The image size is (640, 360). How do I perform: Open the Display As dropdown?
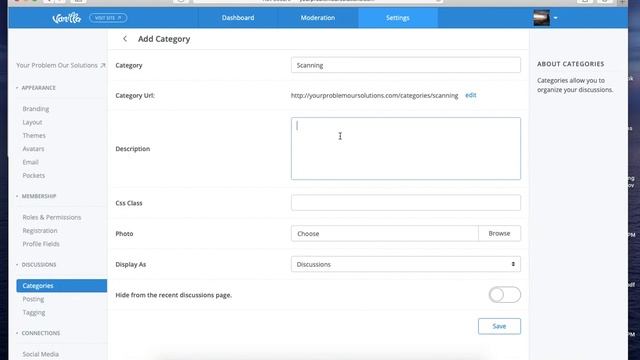click(x=406, y=264)
